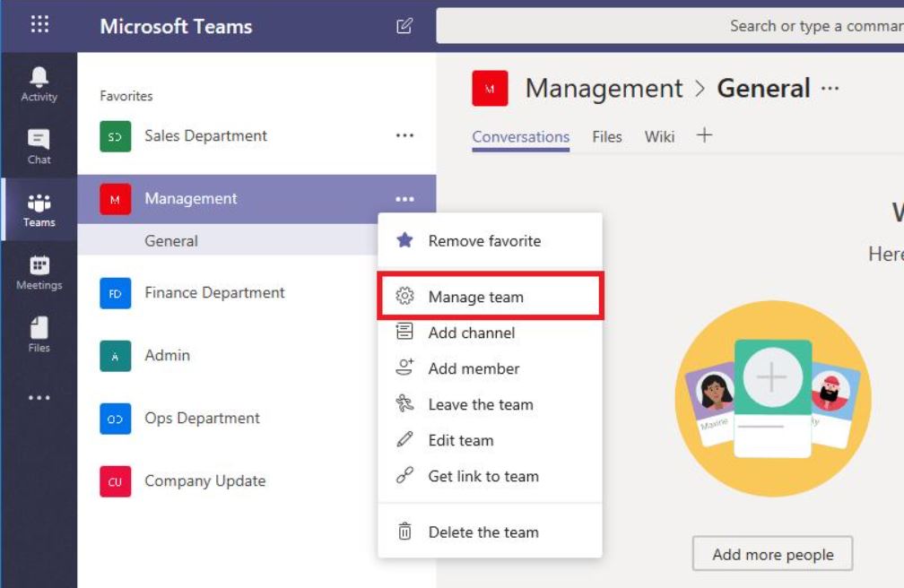Click the Company Update CU avatar
Screen dimensions: 904x588
pyautogui.click(x=115, y=481)
